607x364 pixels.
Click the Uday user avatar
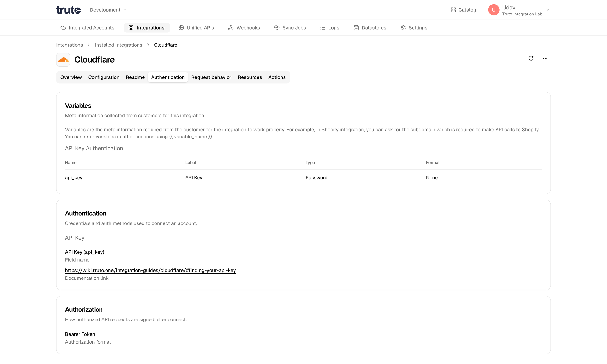[x=494, y=10]
